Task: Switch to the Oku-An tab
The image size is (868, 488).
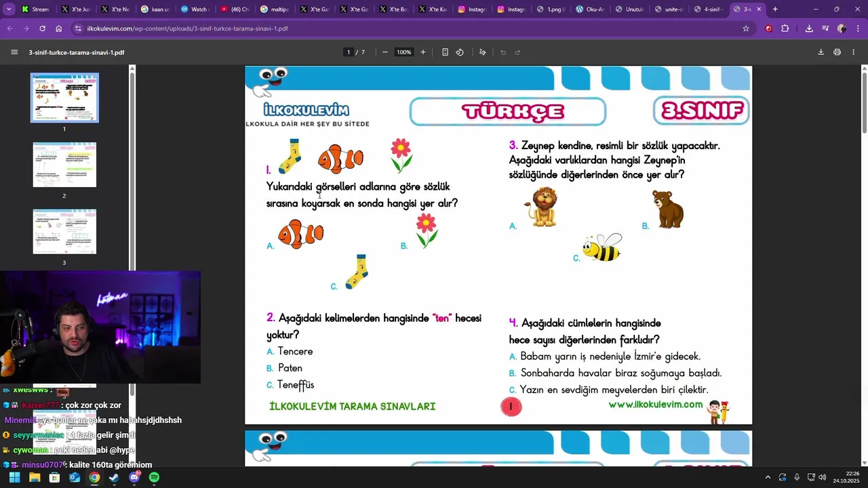Action: coord(589,9)
